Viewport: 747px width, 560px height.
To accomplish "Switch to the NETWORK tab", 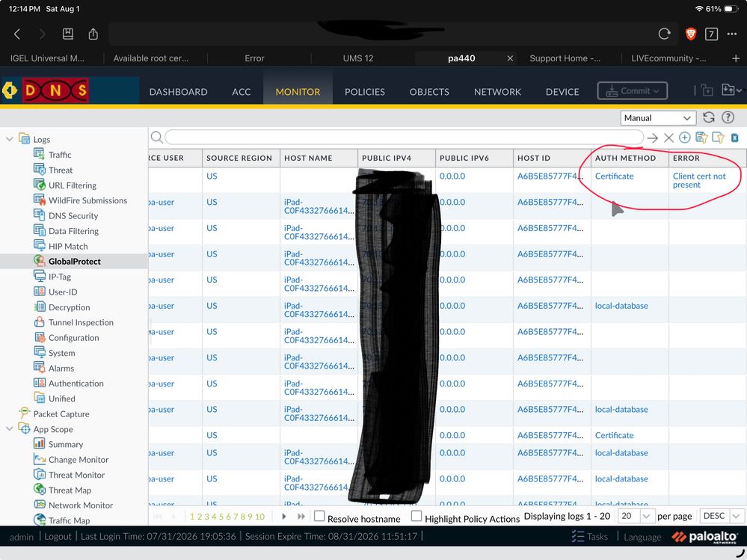I will coord(497,92).
